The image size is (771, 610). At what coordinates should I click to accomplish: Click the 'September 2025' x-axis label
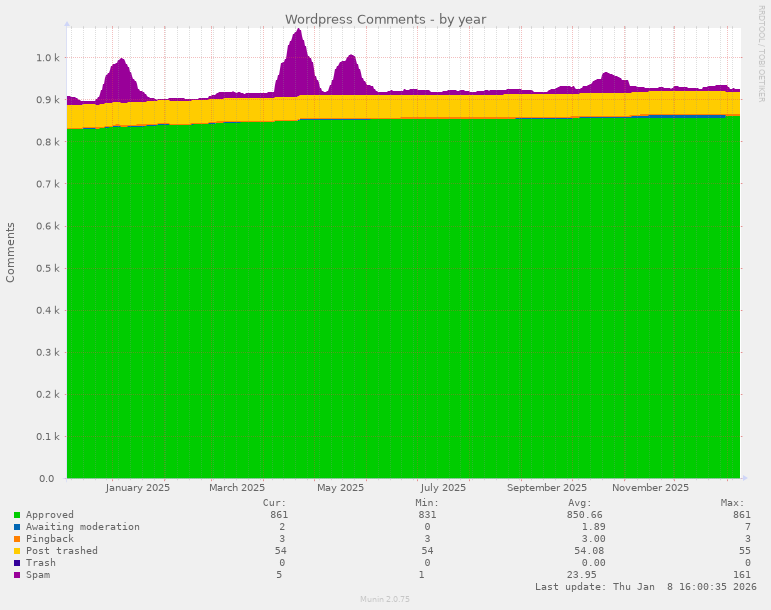[x=547, y=488]
